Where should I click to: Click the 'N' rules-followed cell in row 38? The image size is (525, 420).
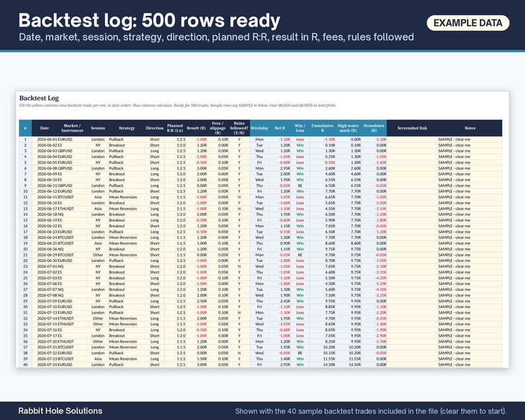click(239, 353)
